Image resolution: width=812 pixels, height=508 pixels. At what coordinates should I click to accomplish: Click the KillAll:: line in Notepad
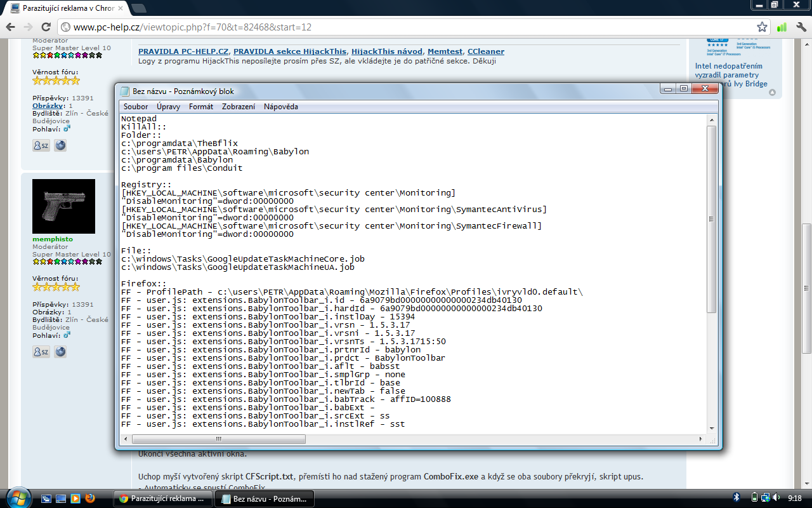click(144, 127)
